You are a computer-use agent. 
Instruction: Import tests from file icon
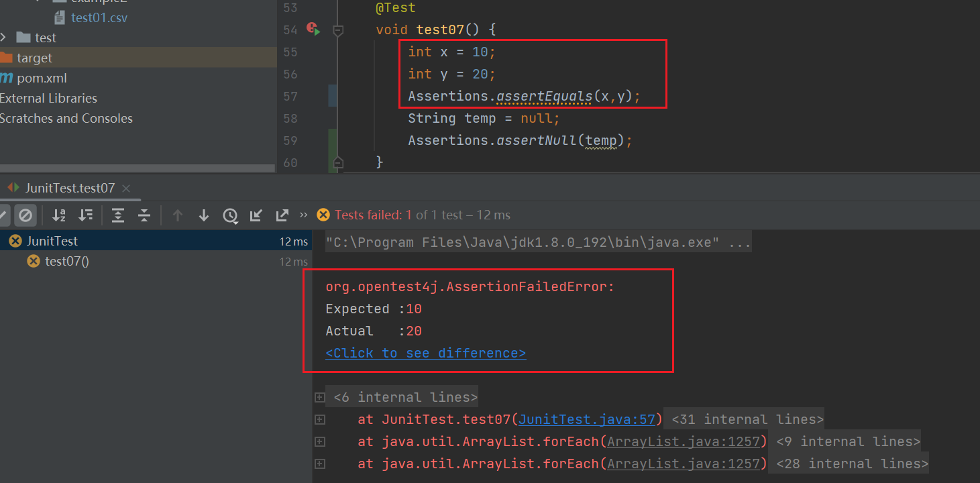[256, 215]
